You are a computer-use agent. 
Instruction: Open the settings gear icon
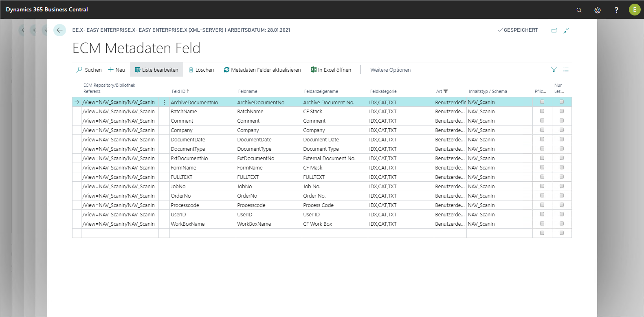point(598,10)
